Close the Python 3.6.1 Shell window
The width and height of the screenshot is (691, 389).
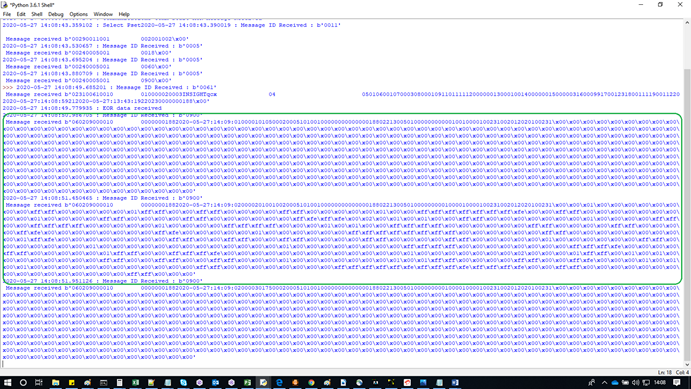pos(680,5)
